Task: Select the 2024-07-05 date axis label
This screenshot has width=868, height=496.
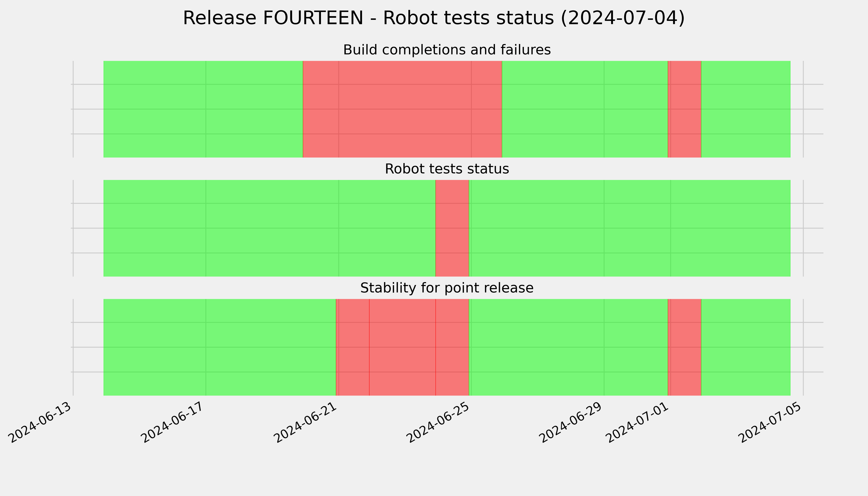Action: pos(771,422)
